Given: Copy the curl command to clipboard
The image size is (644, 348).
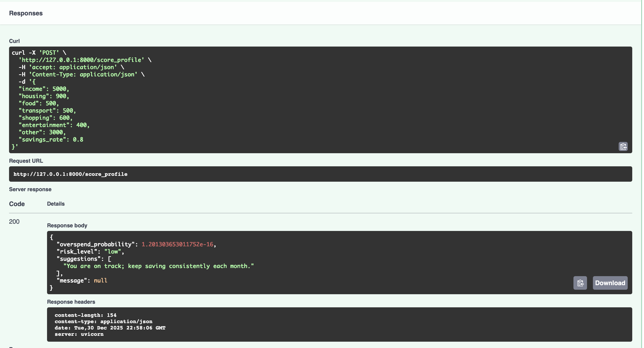Looking at the screenshot, I should point(623,146).
